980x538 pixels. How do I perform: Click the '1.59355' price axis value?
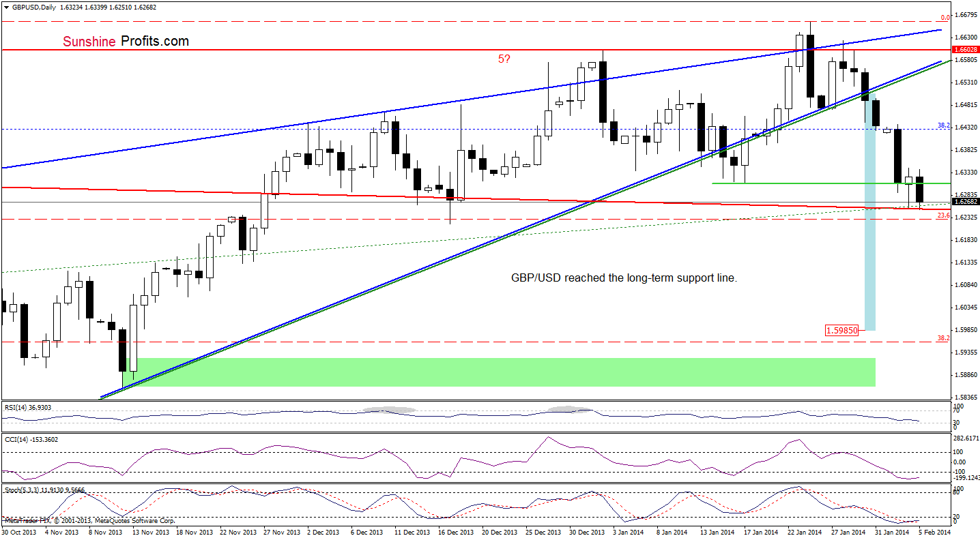pos(965,352)
